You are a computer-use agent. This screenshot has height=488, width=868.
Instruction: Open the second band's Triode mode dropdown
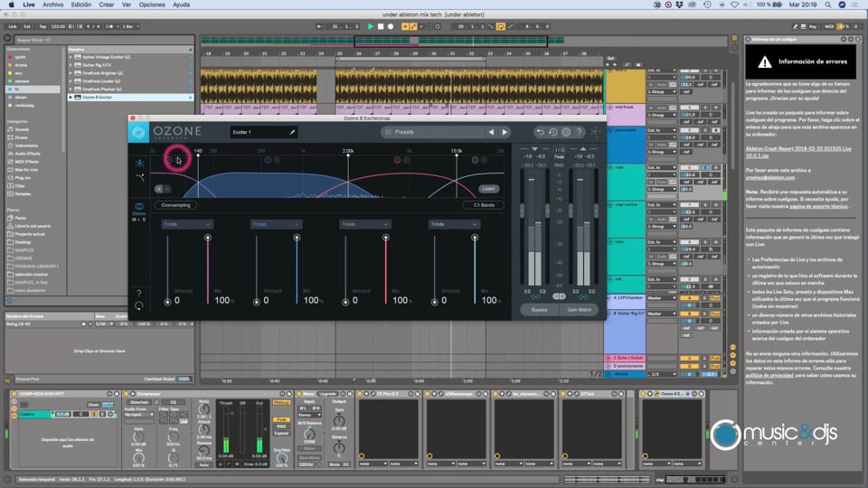coord(276,224)
